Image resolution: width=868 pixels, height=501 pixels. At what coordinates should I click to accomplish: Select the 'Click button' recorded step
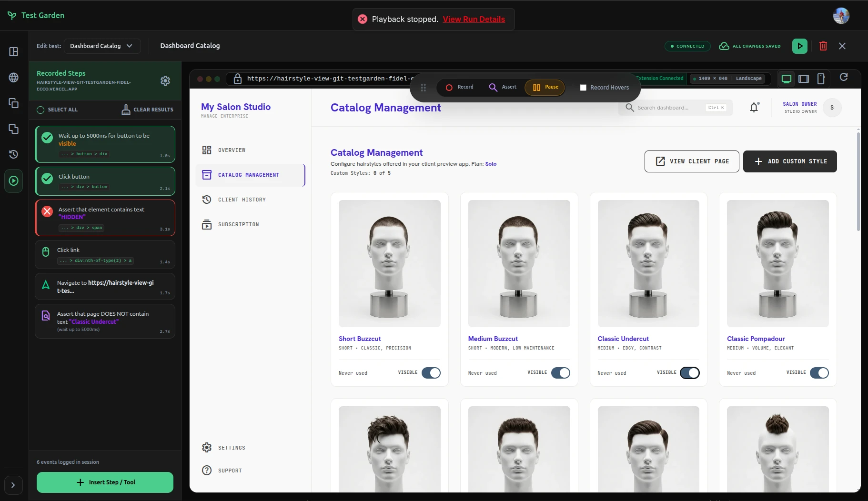(105, 181)
